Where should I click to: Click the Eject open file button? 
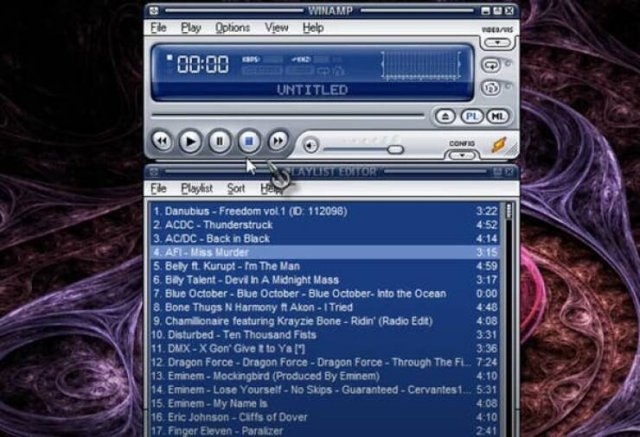[x=445, y=117]
